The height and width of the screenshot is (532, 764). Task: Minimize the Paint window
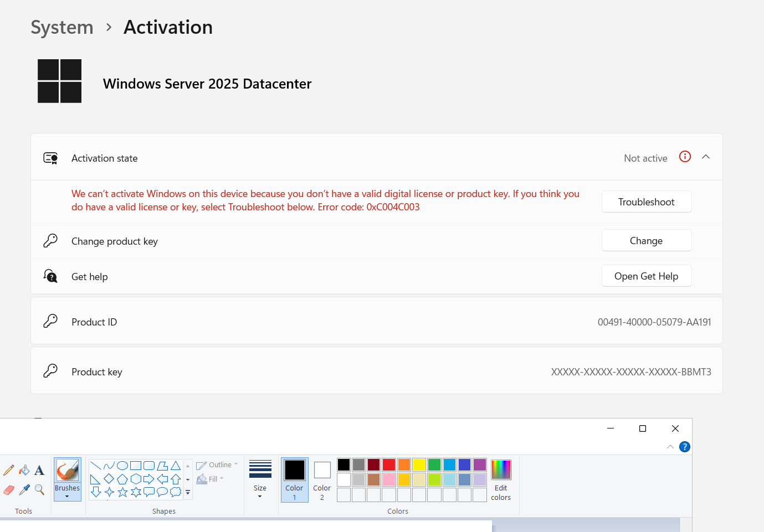point(611,428)
